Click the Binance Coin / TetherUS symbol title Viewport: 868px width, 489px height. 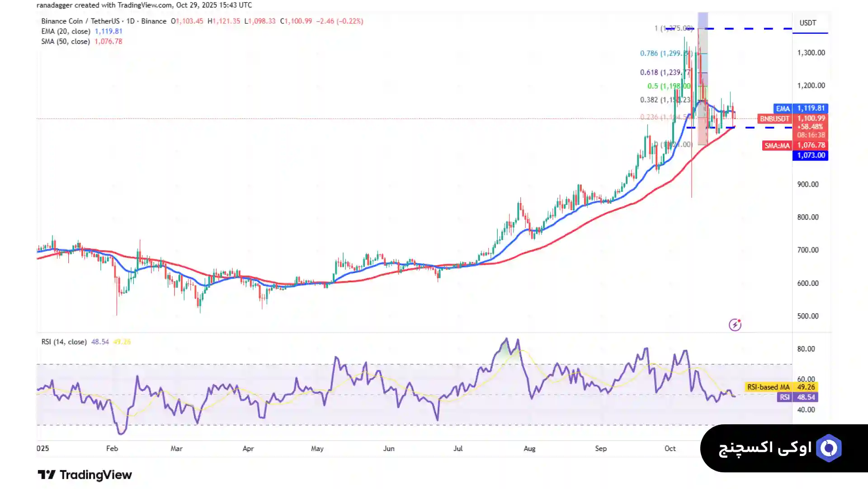(x=80, y=21)
